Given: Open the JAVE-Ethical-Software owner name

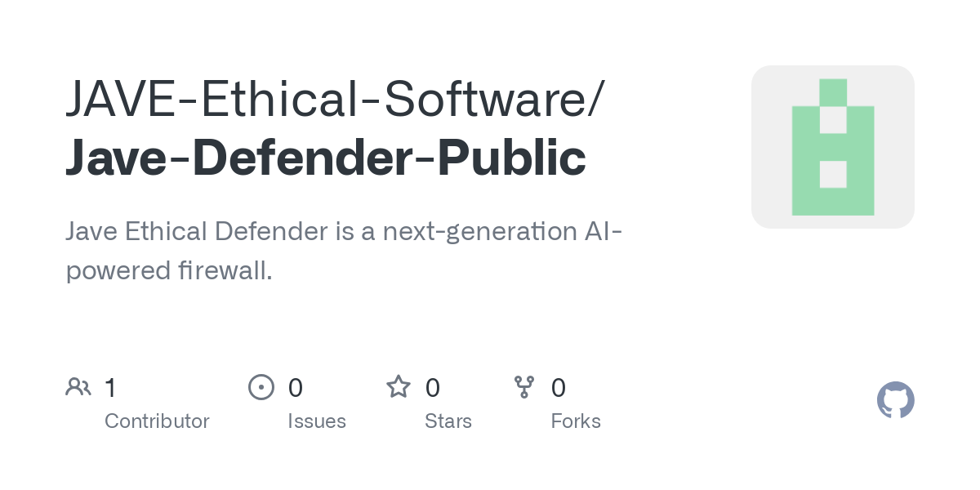Looking at the screenshot, I should (335, 98).
